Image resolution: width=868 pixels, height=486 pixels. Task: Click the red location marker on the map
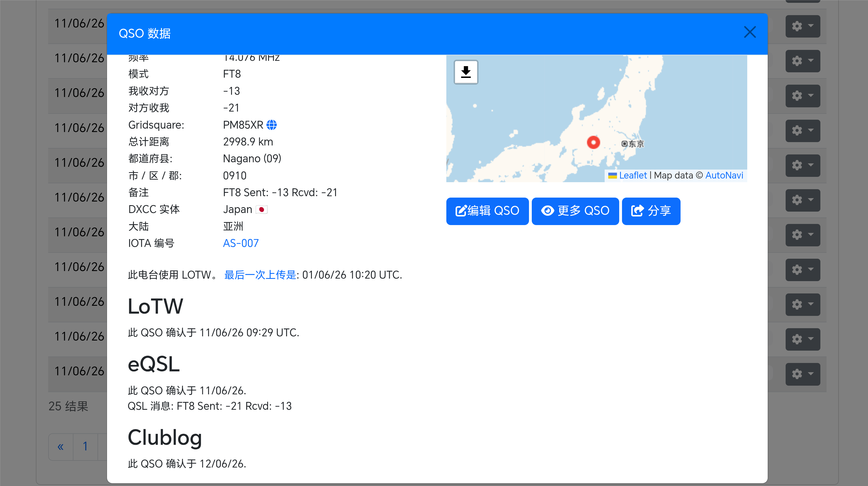coord(593,142)
